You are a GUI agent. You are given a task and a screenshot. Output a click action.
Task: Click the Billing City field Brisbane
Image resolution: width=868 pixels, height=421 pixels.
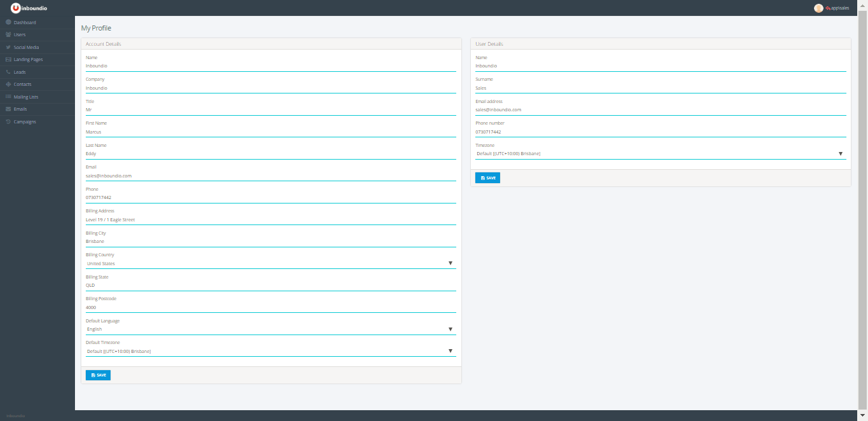(271, 242)
